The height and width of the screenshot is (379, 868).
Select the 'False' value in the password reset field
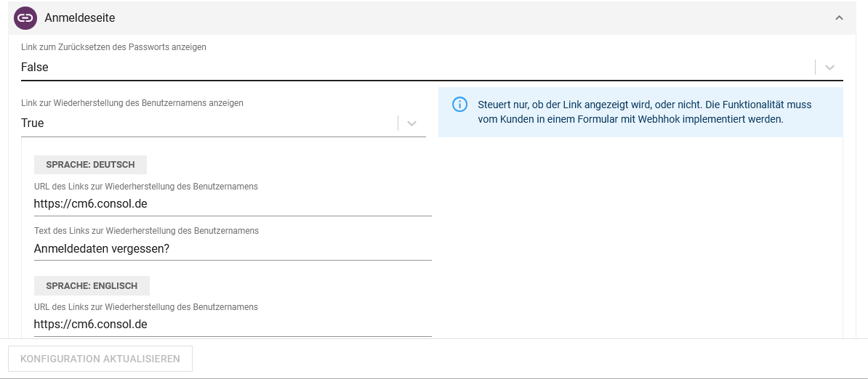(35, 67)
